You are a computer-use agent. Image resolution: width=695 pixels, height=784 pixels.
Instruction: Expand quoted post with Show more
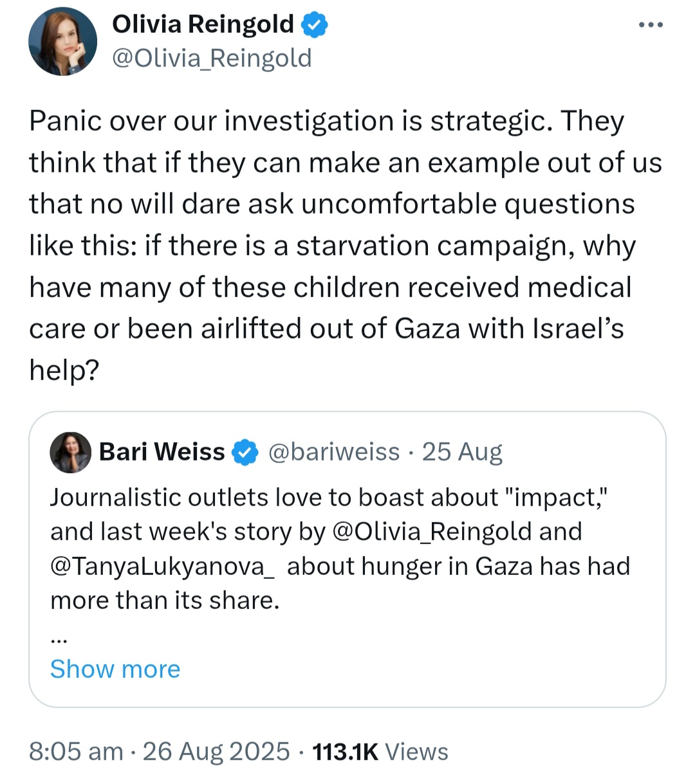[115, 669]
